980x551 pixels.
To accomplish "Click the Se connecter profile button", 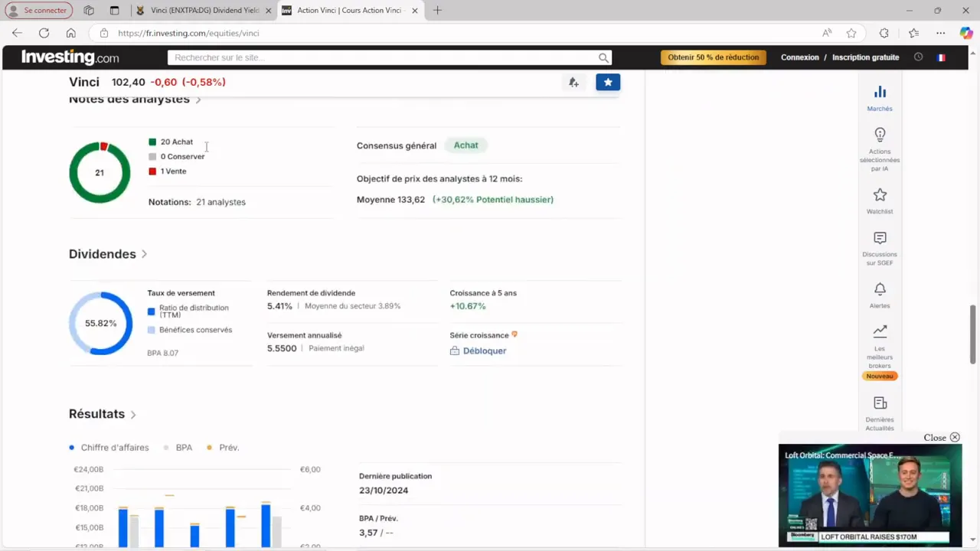I will (38, 11).
